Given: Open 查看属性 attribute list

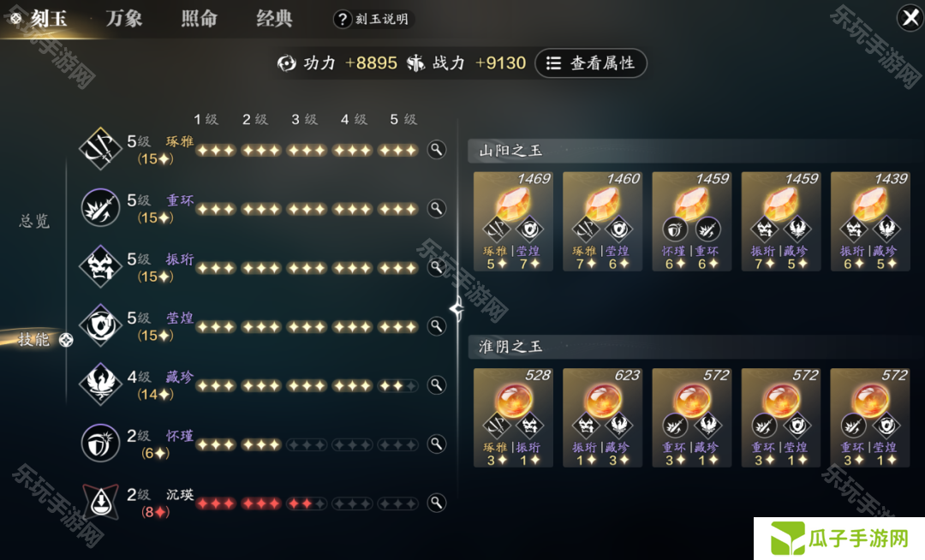Looking at the screenshot, I should tap(590, 63).
